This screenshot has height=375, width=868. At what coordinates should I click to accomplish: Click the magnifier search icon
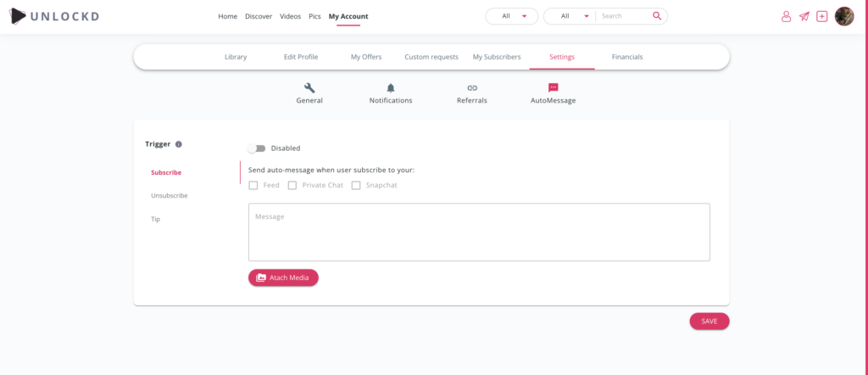pyautogui.click(x=657, y=16)
